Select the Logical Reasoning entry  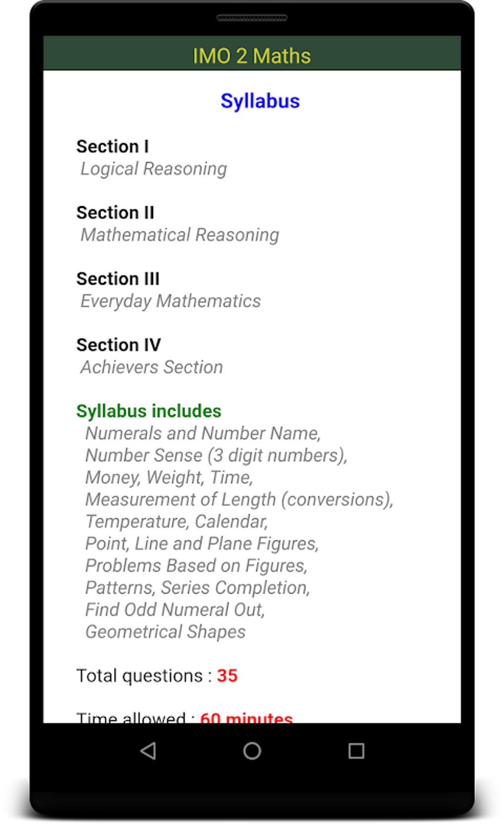click(x=154, y=169)
